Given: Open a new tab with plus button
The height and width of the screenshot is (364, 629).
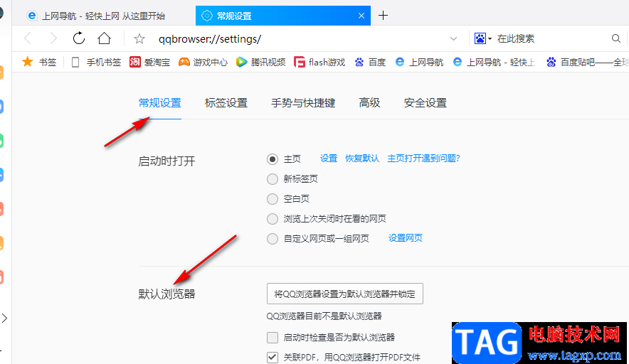Looking at the screenshot, I should click(383, 16).
